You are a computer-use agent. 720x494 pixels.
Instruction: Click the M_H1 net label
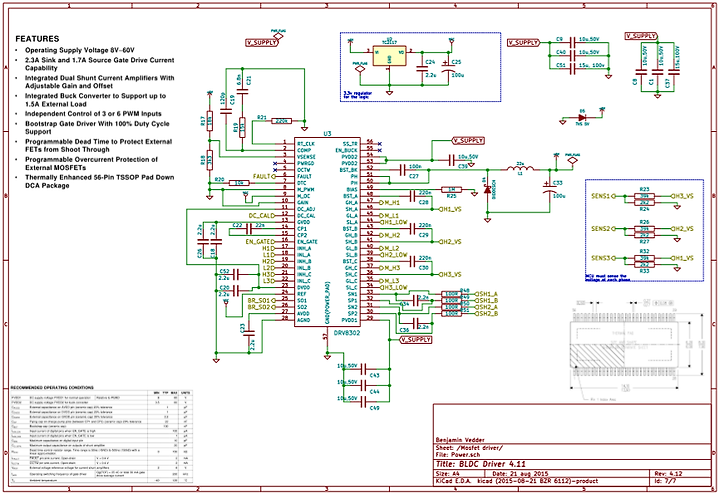point(391,202)
